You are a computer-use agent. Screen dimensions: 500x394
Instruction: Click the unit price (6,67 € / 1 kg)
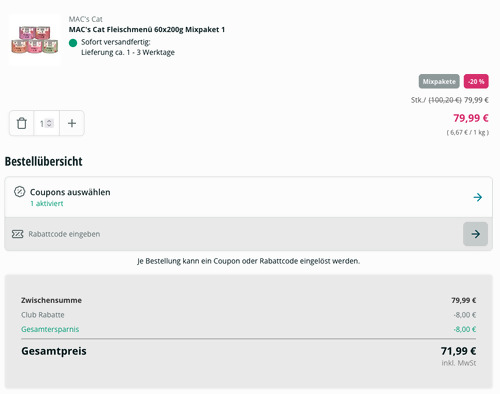pyautogui.click(x=468, y=132)
